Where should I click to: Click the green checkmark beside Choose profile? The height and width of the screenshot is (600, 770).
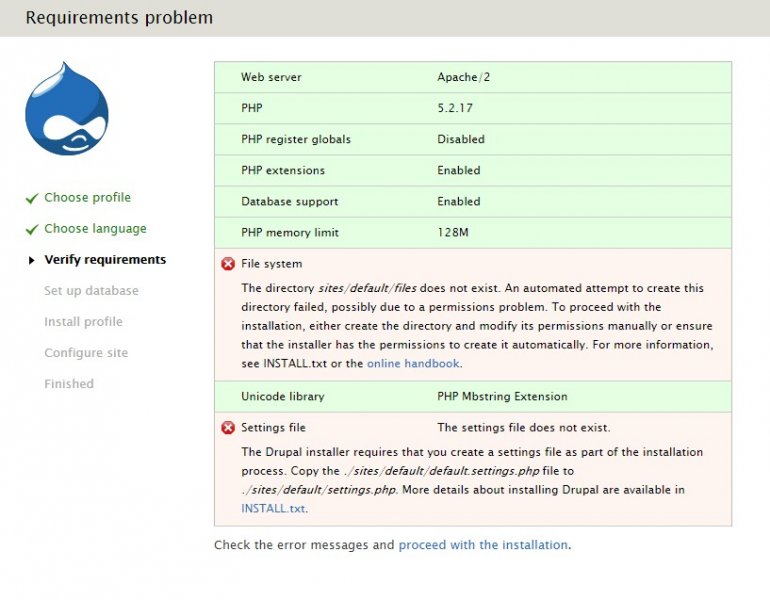pos(32,198)
